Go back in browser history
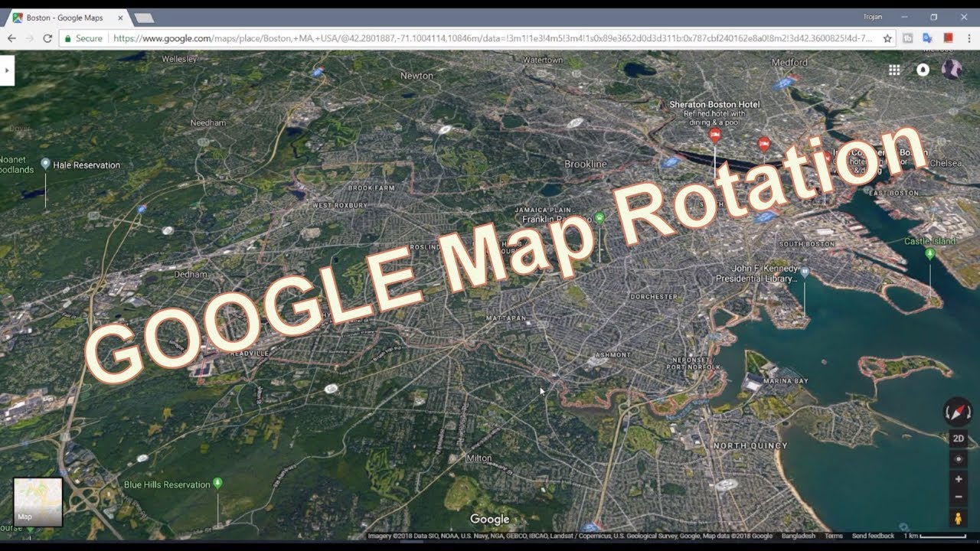The width and height of the screenshot is (980, 551). pos(11,38)
